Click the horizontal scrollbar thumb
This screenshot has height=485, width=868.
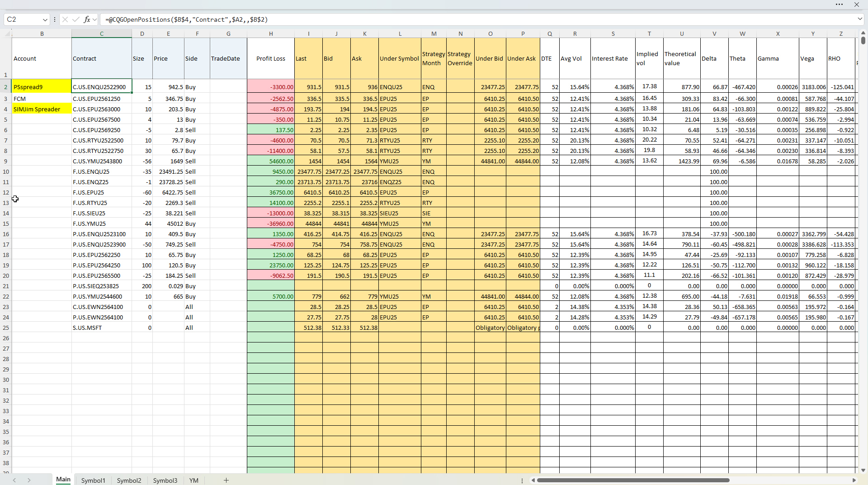click(633, 480)
